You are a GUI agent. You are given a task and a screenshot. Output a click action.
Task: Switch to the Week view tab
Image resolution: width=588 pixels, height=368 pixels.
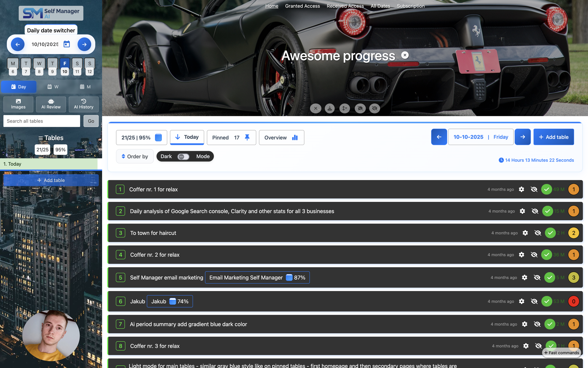pyautogui.click(x=53, y=86)
